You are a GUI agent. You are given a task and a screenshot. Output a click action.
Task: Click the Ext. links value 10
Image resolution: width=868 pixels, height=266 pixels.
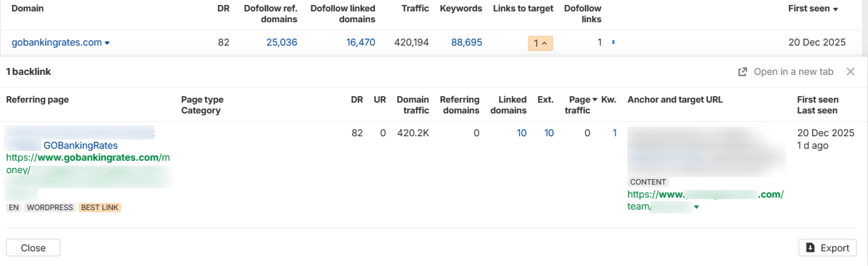click(x=549, y=133)
